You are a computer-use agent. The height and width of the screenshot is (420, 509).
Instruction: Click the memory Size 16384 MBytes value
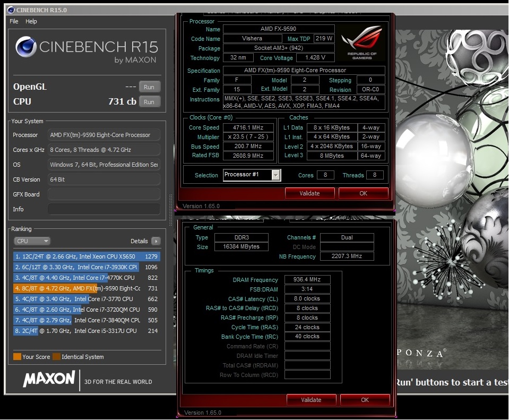pos(241,246)
